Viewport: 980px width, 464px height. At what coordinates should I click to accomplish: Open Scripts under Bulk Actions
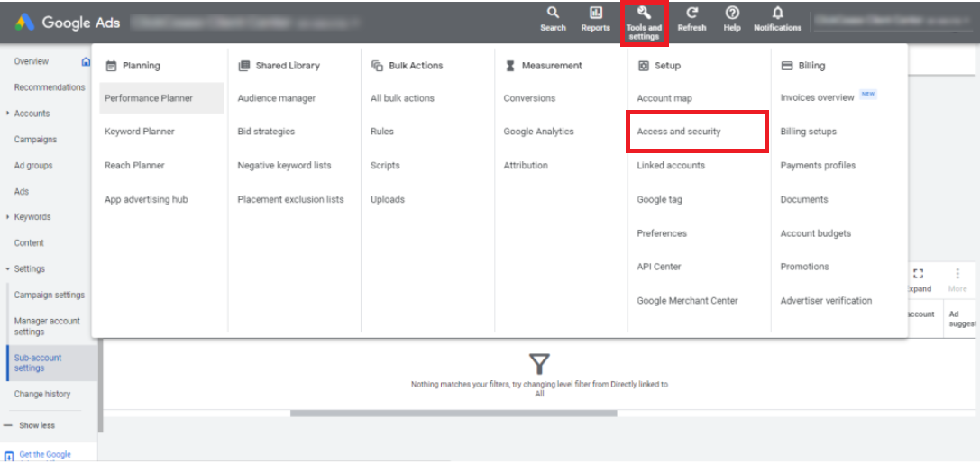coord(385,166)
